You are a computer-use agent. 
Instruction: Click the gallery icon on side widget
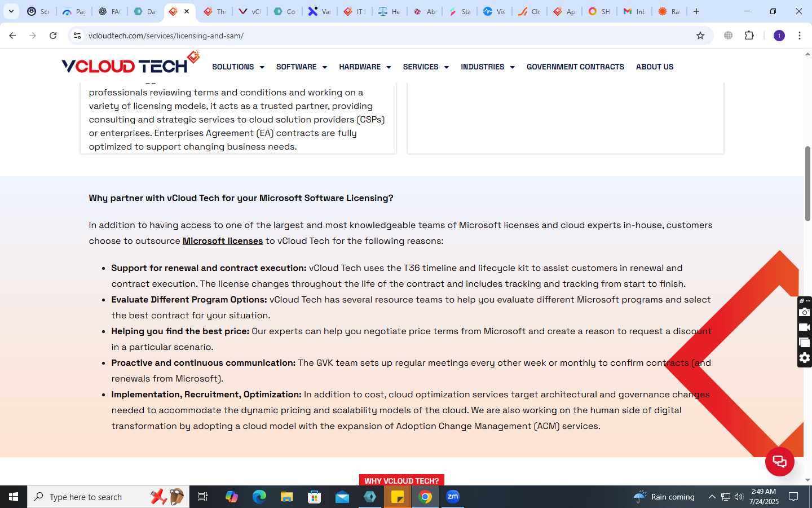point(805,343)
